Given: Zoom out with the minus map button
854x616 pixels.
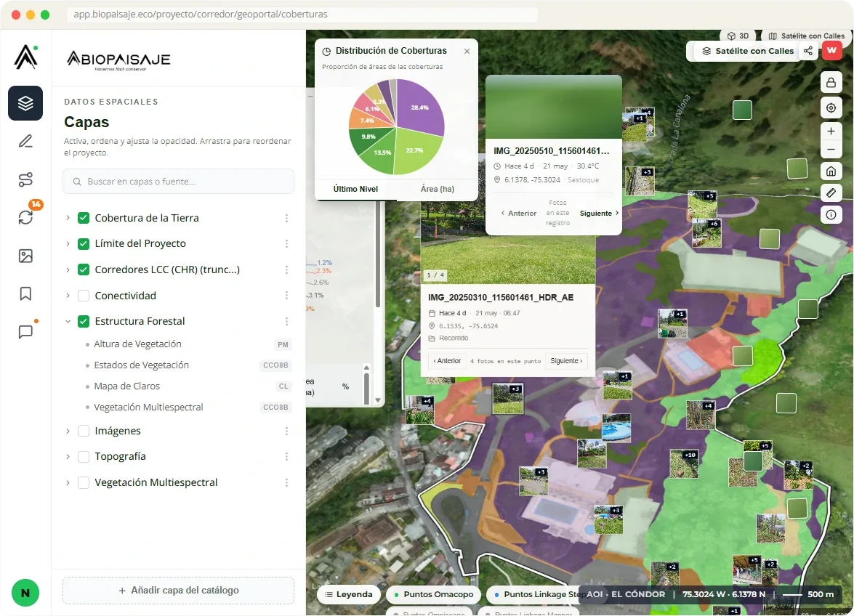Looking at the screenshot, I should coord(831,150).
